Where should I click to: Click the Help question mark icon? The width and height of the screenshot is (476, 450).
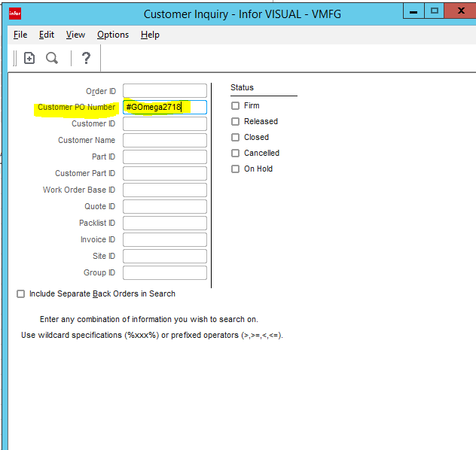point(86,58)
